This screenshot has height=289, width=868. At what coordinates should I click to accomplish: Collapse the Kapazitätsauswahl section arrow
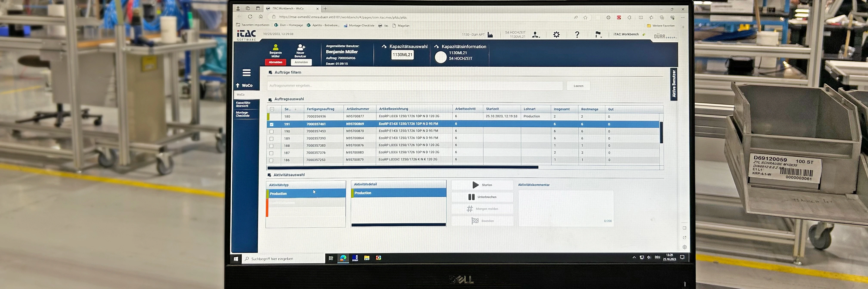(x=384, y=46)
